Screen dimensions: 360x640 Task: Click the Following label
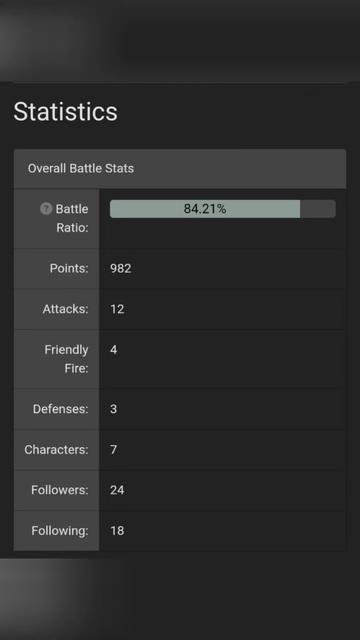[60, 531]
